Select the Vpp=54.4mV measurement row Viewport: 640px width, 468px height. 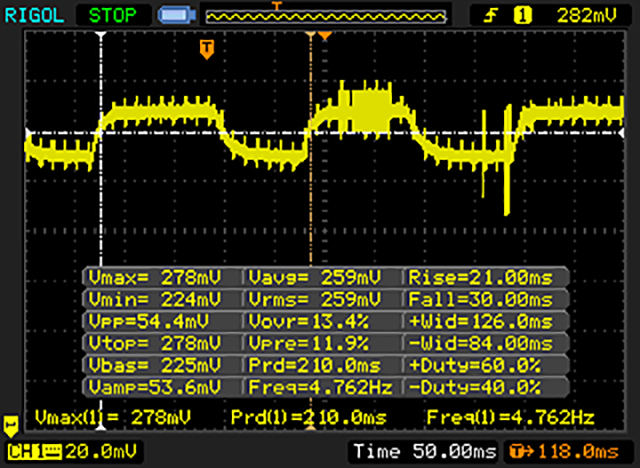click(162, 321)
